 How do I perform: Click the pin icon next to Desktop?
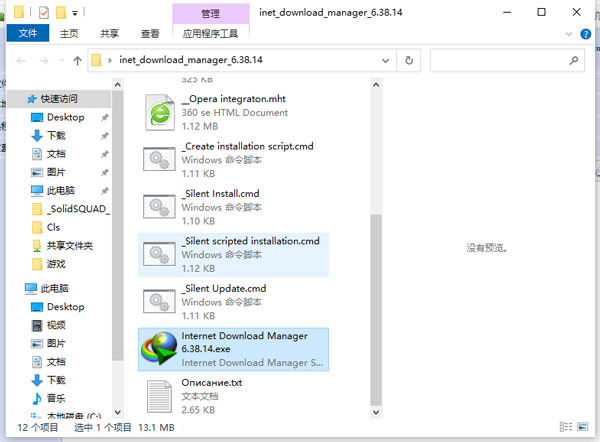click(x=105, y=117)
